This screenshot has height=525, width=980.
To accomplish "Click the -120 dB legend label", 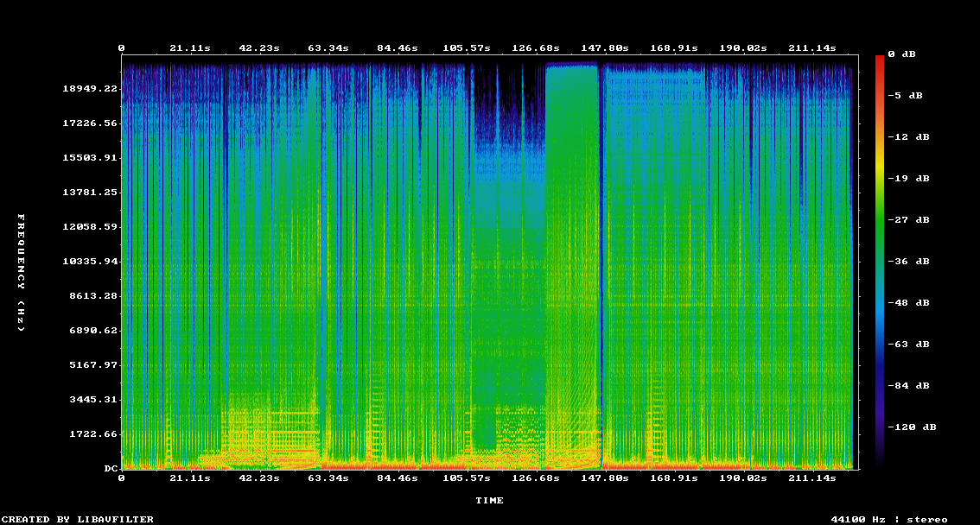I will click(x=915, y=427).
